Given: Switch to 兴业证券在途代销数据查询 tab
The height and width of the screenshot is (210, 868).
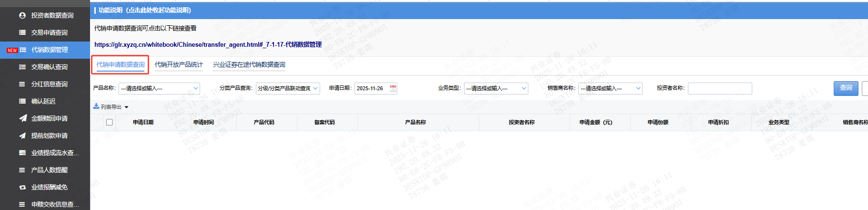Looking at the screenshot, I should pos(249,64).
